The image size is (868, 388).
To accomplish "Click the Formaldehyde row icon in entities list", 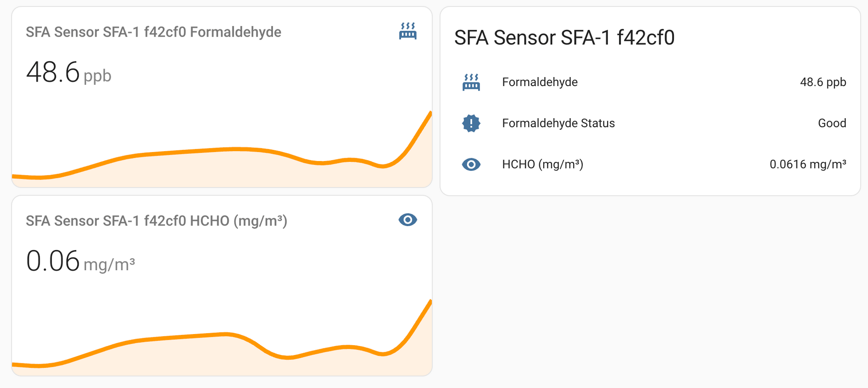I will (x=471, y=82).
